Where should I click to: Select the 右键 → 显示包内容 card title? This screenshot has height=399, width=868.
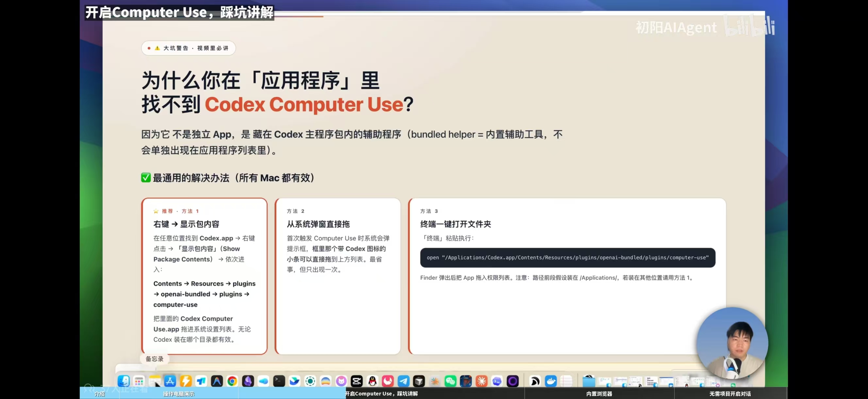(186, 224)
